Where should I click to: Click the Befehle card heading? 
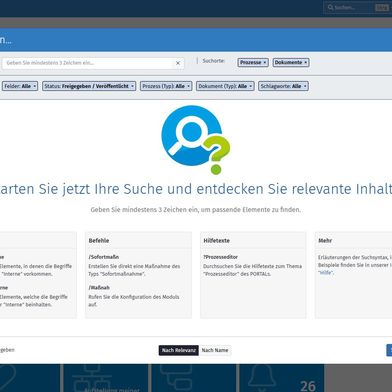click(99, 241)
